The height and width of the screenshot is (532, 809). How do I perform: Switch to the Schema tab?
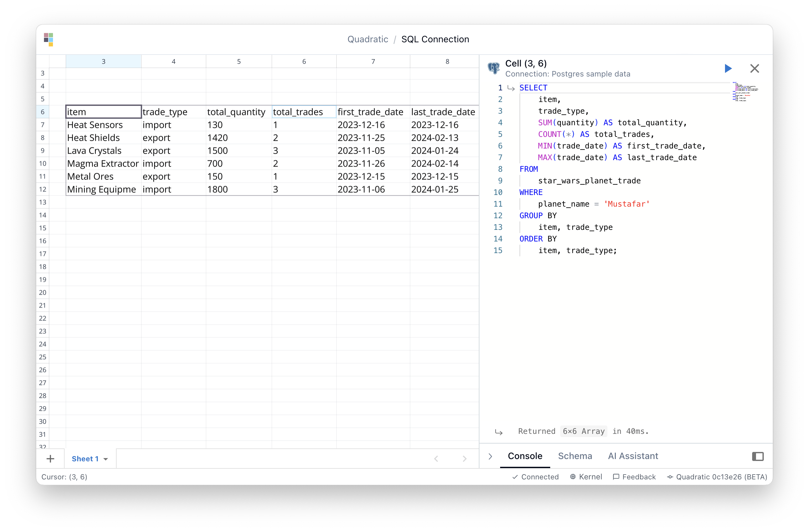[x=574, y=456]
